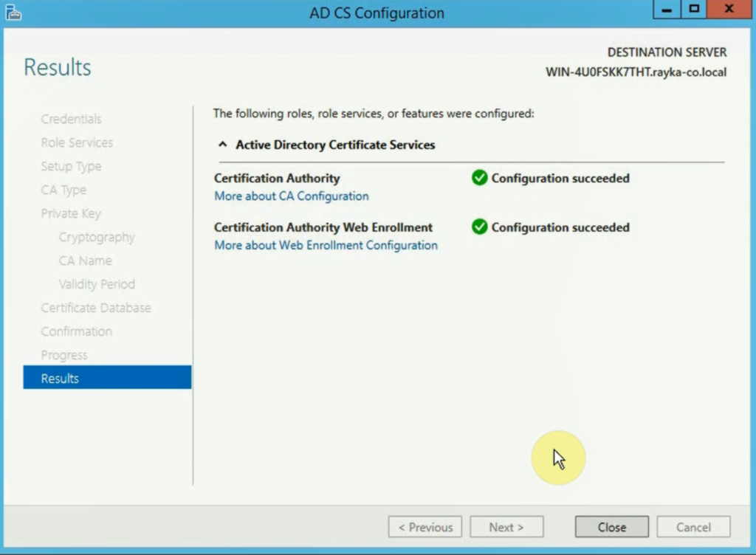Select the Credentials step
Screen dimensions: 756x555
[x=71, y=119]
